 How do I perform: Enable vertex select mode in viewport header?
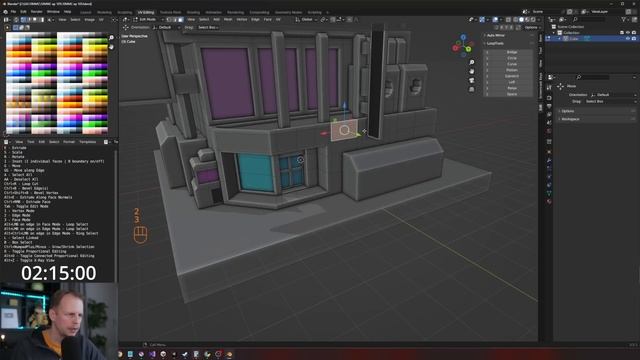click(x=169, y=20)
